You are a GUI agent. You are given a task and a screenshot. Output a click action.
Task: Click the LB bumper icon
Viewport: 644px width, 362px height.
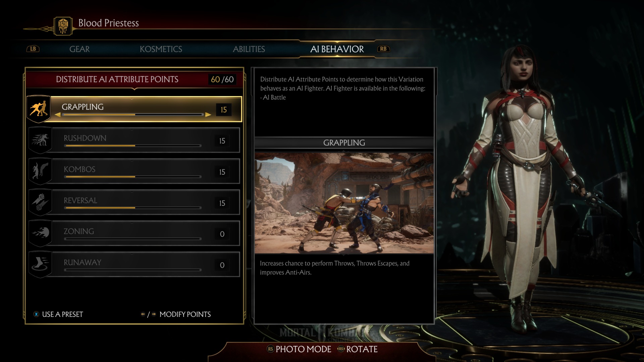(33, 49)
